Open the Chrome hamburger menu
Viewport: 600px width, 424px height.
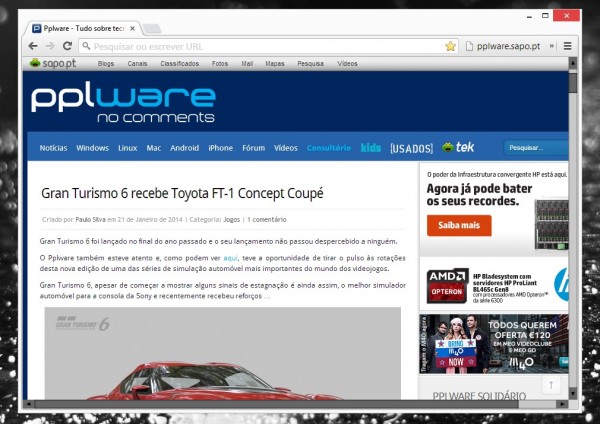pyautogui.click(x=567, y=46)
